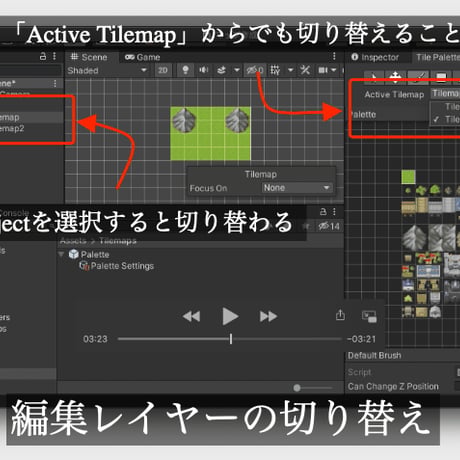This screenshot has height=460, width=460.
Task: Toggle scene effects layers icon
Action: [x=221, y=70]
